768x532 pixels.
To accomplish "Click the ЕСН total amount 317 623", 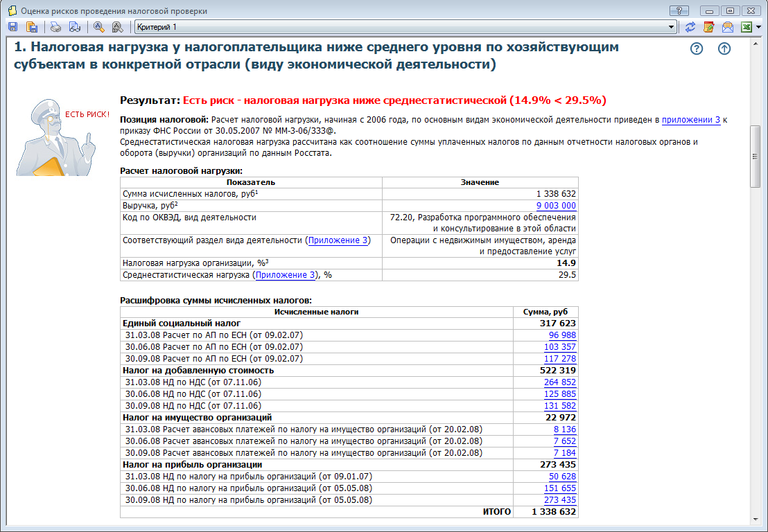I will (558, 323).
